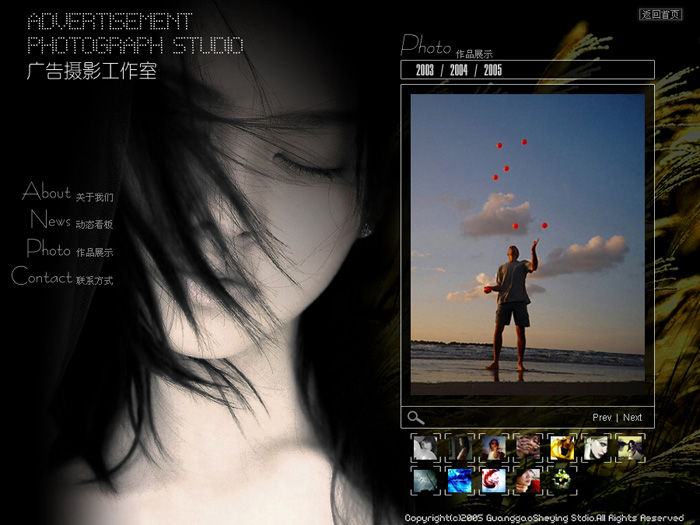
Task: Open the About 关于我们 menu item
Action: pos(68,192)
